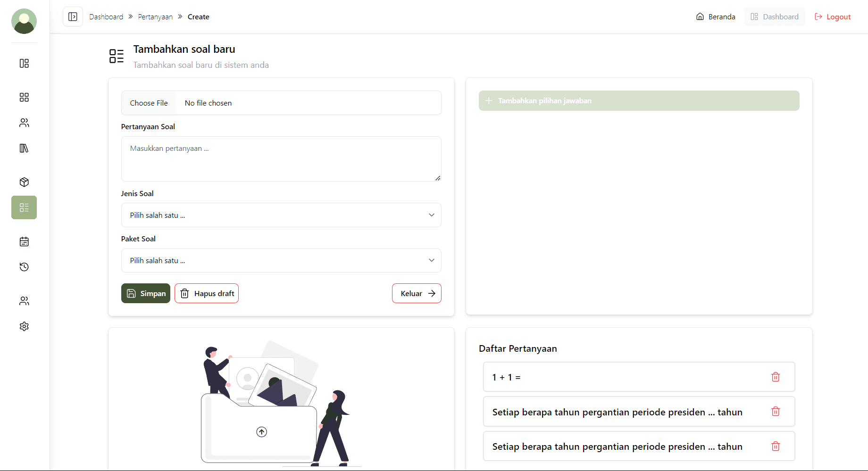Go to Beranda in top navigation
The width and height of the screenshot is (868, 471).
[x=716, y=17]
